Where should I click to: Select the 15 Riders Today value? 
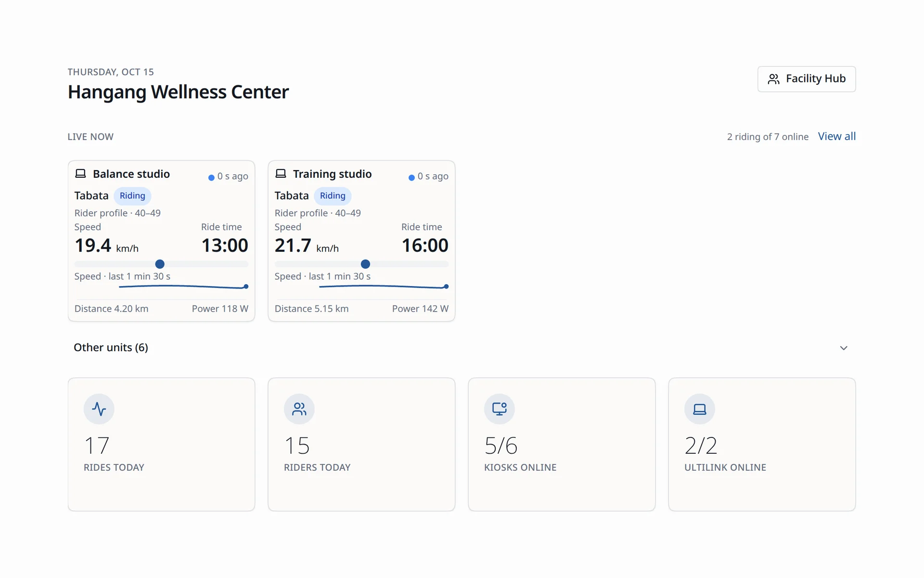coord(297,446)
